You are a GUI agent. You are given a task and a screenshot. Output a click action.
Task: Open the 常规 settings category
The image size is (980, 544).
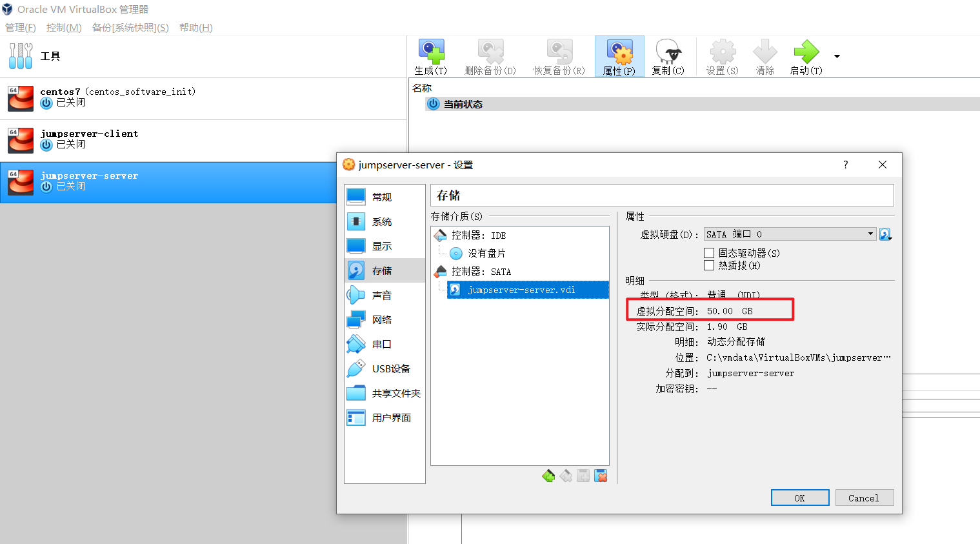[x=385, y=197]
